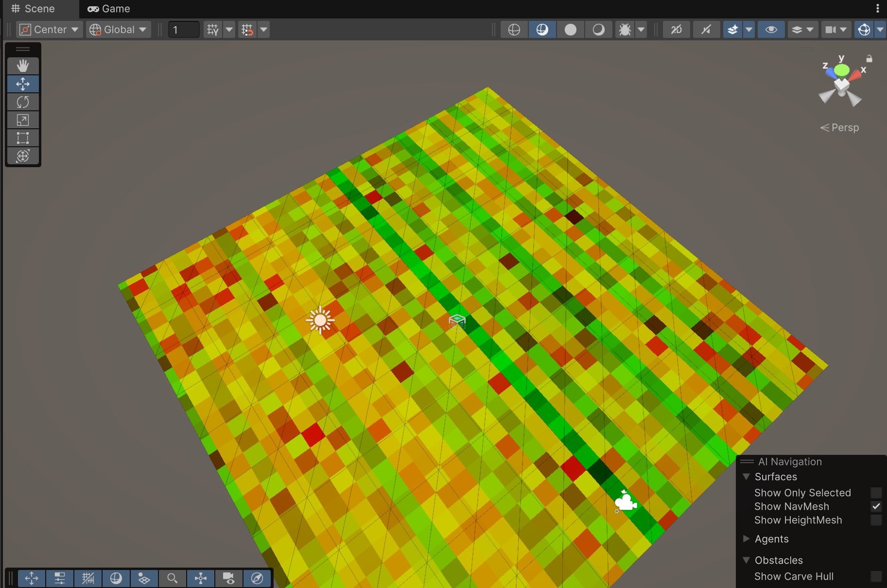Screen dimensions: 887x588
Task: Toggle AI Navigation overlay button
Action: 257,578
